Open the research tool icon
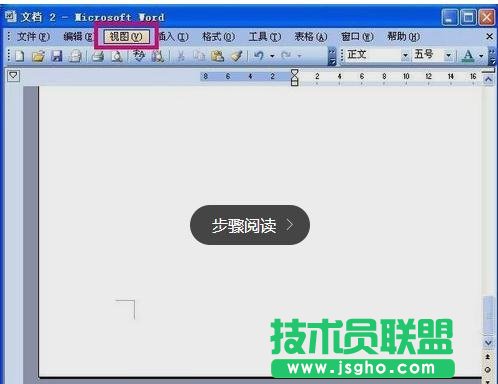This screenshot has height=384, width=498. [x=157, y=56]
